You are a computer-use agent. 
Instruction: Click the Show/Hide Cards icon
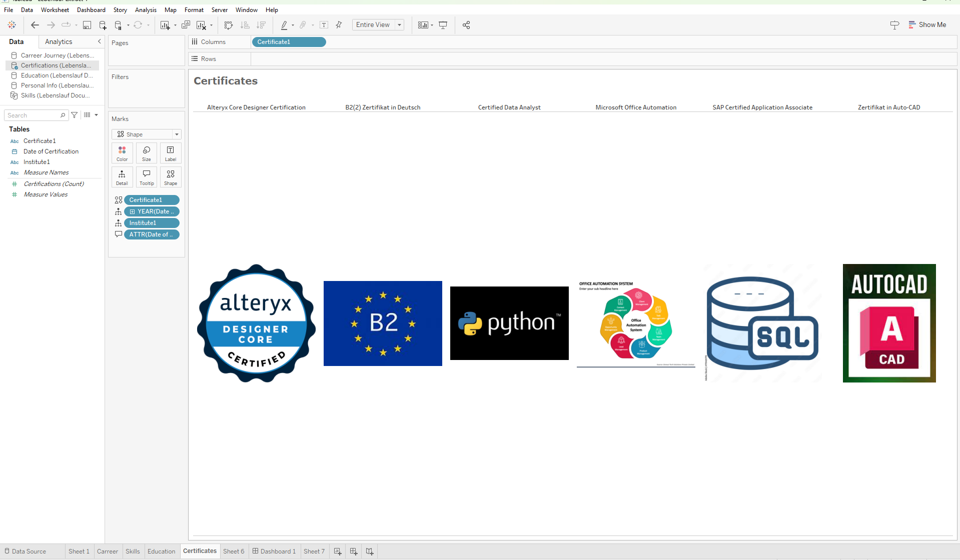click(423, 25)
